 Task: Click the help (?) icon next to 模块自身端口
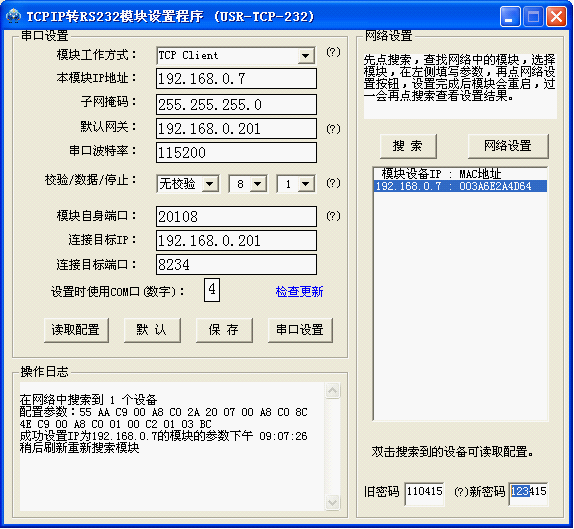click(x=333, y=216)
